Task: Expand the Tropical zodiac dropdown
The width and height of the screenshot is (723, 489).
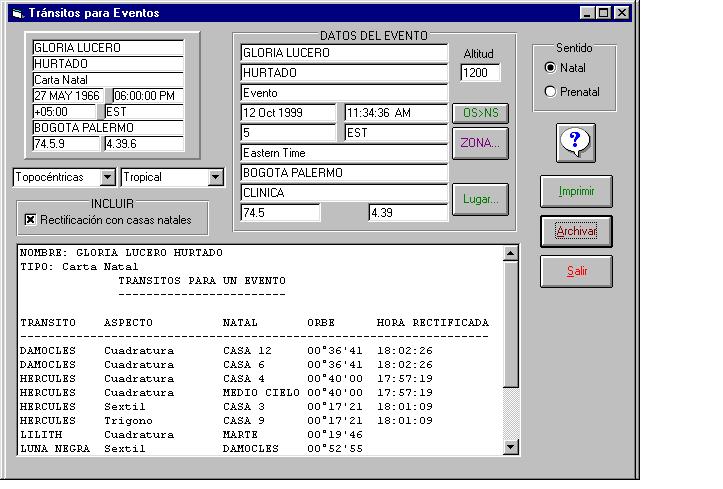Action: [x=215, y=177]
